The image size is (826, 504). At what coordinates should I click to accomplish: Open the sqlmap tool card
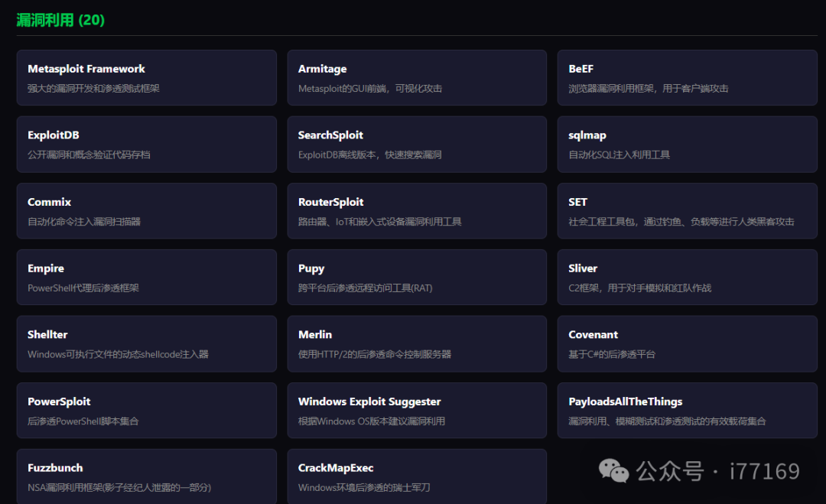coord(687,145)
